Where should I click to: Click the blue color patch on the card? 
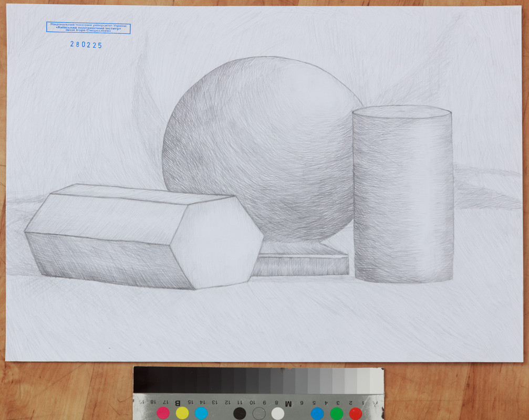click(317, 413)
